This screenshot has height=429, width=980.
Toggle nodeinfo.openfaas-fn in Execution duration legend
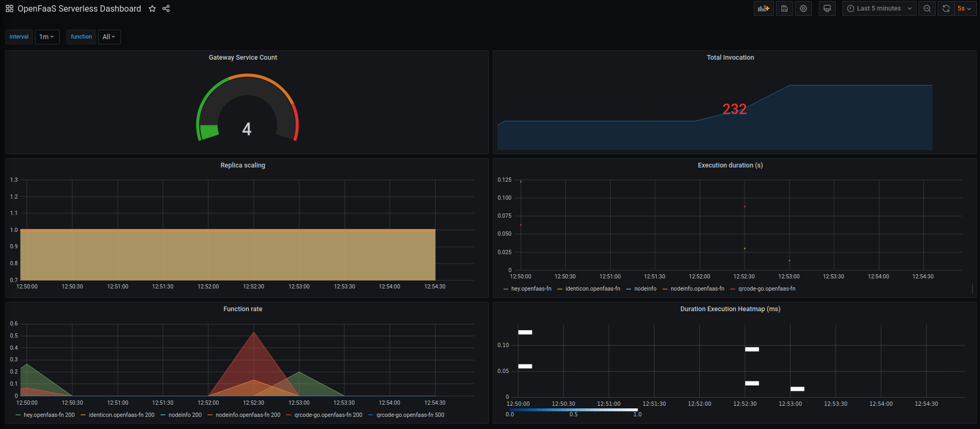tap(697, 288)
